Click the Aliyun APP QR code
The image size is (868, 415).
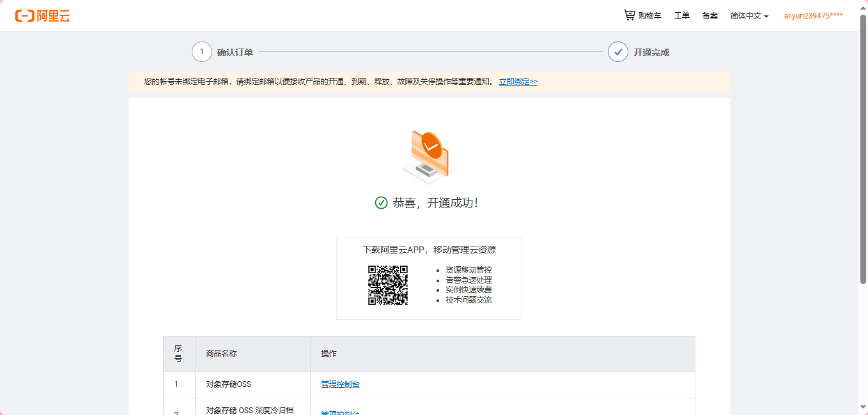coord(388,285)
